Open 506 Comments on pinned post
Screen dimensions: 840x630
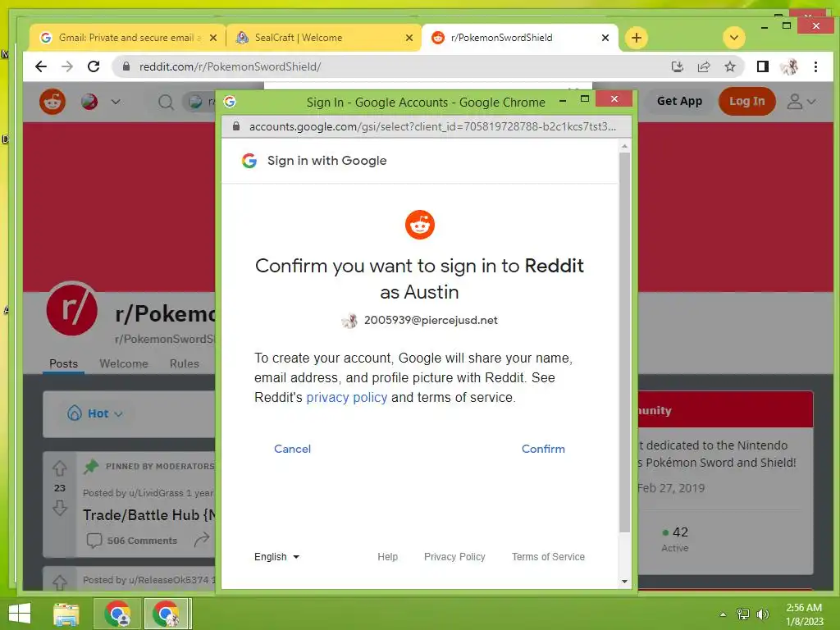132,541
